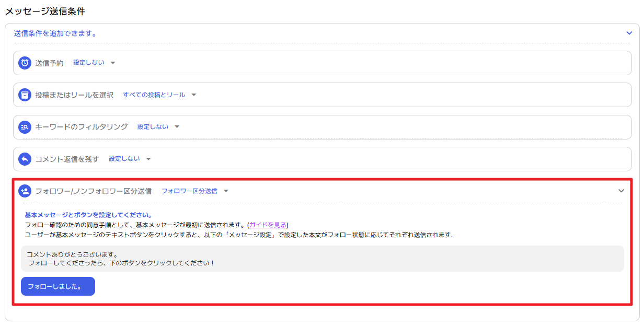Collapse the 送信条件 panel with top chevron

point(629,33)
